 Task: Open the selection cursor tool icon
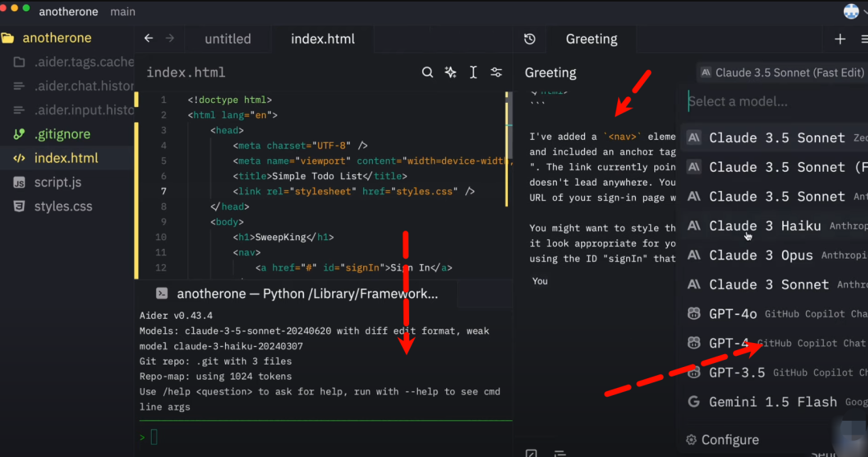coord(473,72)
